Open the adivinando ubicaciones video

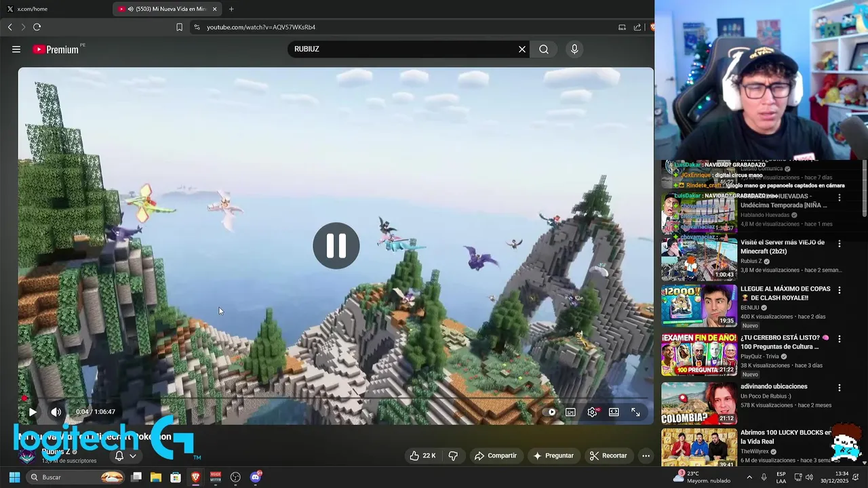[x=774, y=386]
